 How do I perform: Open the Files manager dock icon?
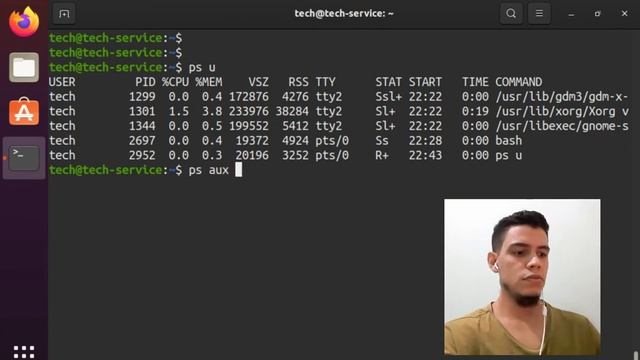pos(24,67)
